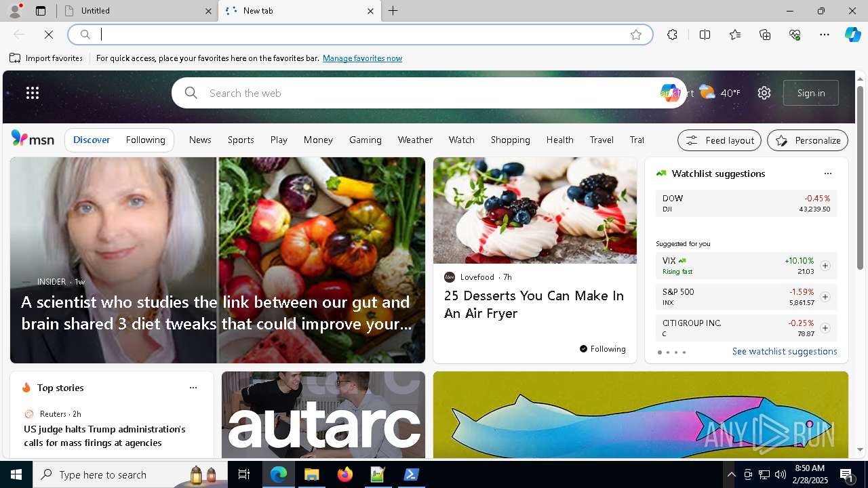Add Citigroup Inc. to watchlist

(825, 328)
